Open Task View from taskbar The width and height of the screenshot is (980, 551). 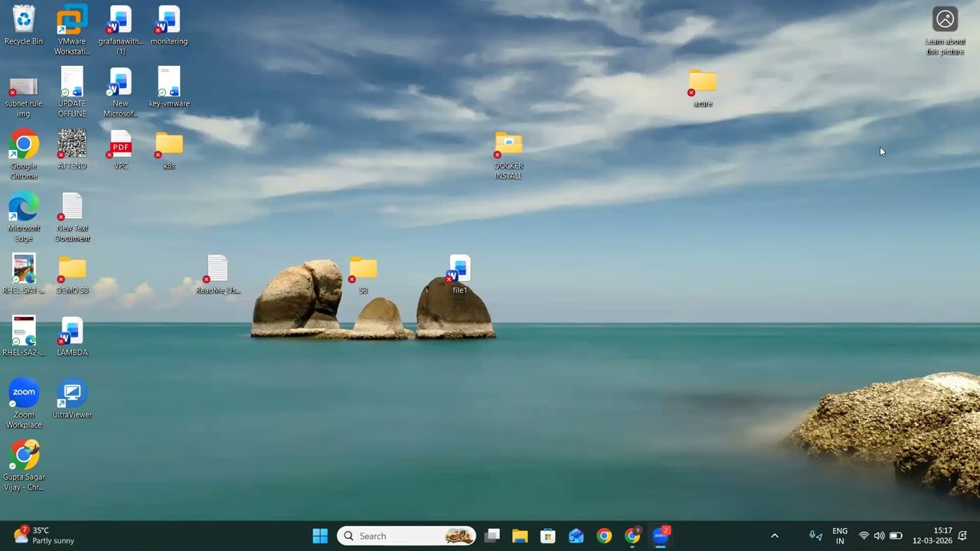pos(492,536)
